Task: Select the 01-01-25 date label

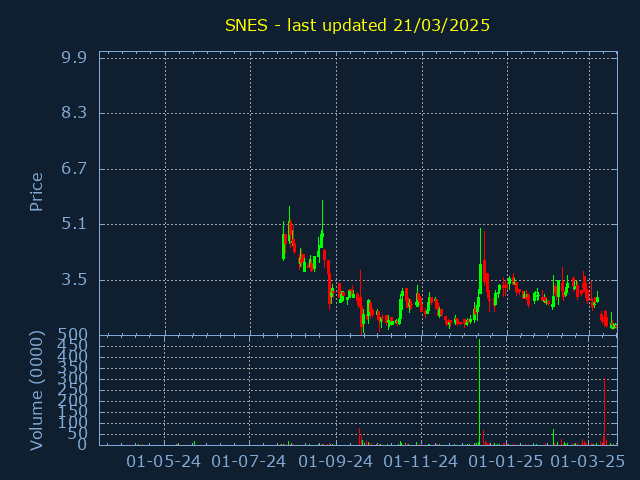Action: [506, 462]
